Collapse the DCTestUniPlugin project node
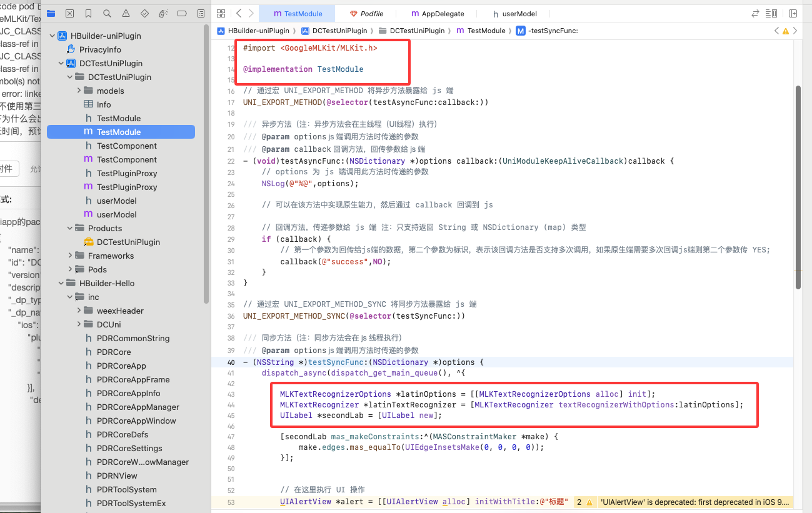 (61, 63)
